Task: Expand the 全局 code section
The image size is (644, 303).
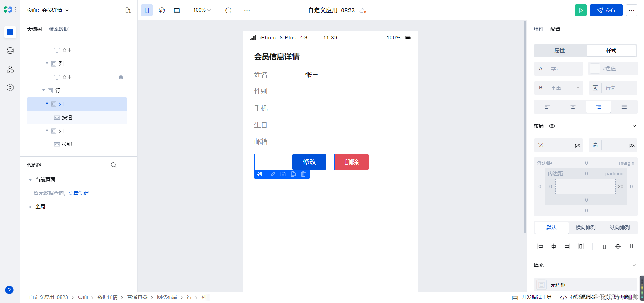Action: pos(30,207)
